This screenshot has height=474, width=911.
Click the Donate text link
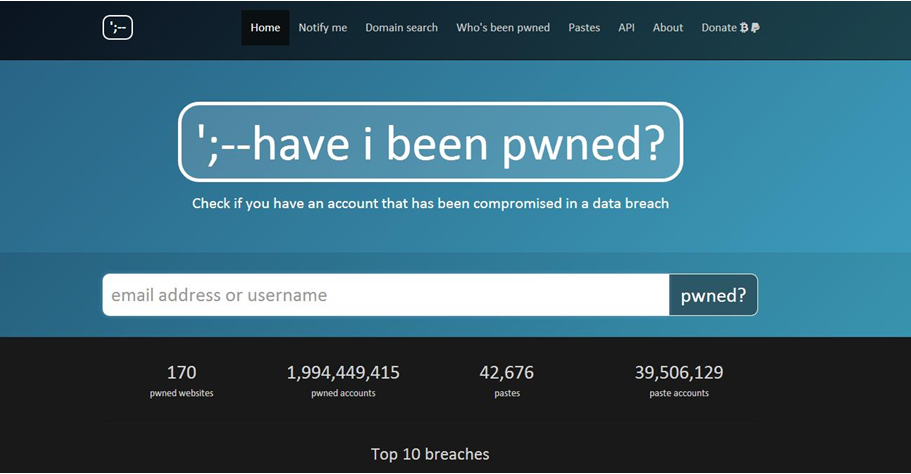coord(718,28)
